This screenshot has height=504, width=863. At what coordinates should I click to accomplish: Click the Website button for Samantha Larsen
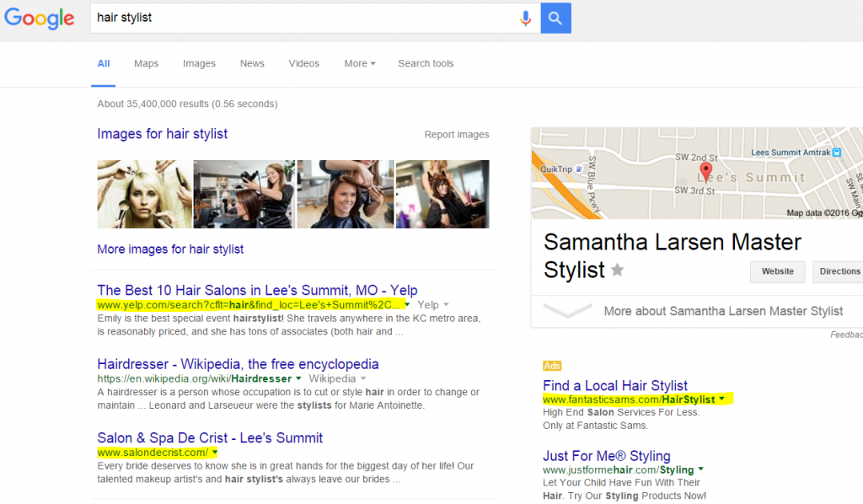pyautogui.click(x=778, y=272)
